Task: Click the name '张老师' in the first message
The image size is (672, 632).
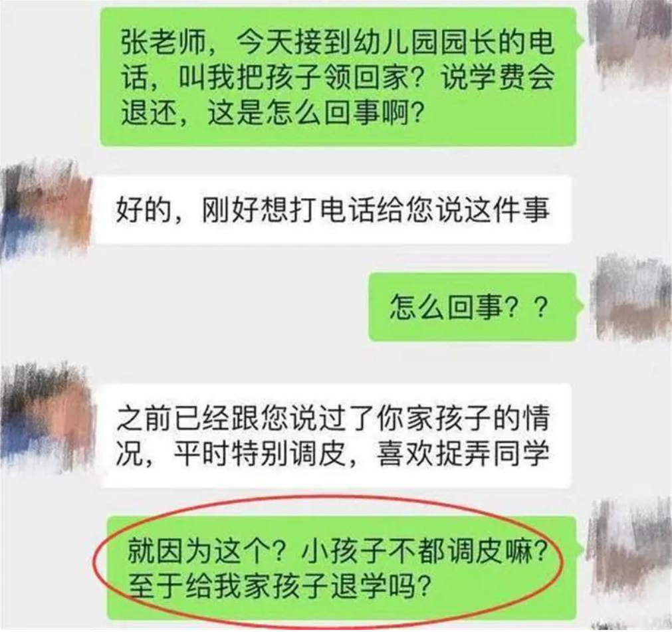Action: [x=164, y=43]
